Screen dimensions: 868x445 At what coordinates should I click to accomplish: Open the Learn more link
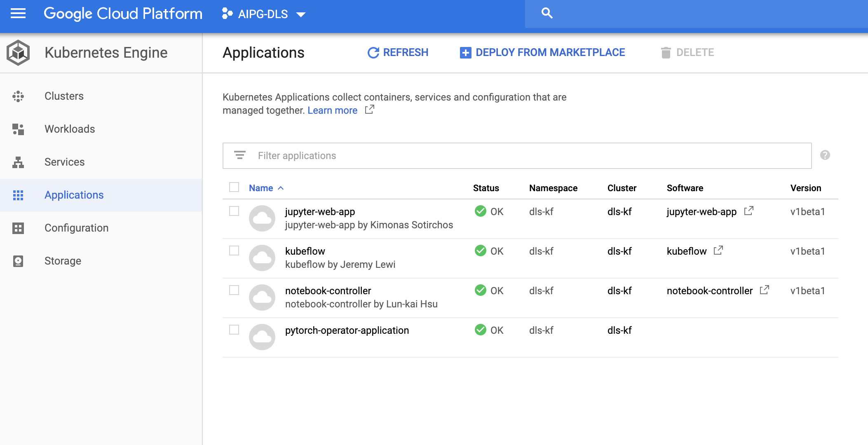(x=332, y=110)
